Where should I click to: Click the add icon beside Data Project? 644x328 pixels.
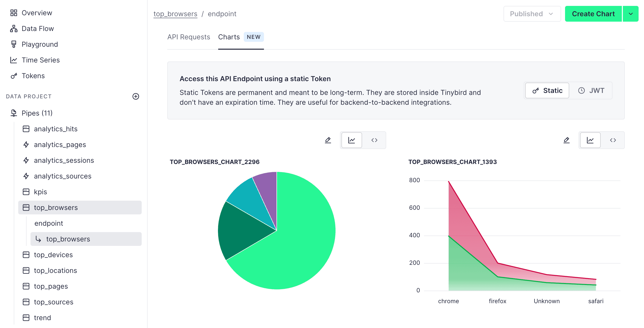136,96
